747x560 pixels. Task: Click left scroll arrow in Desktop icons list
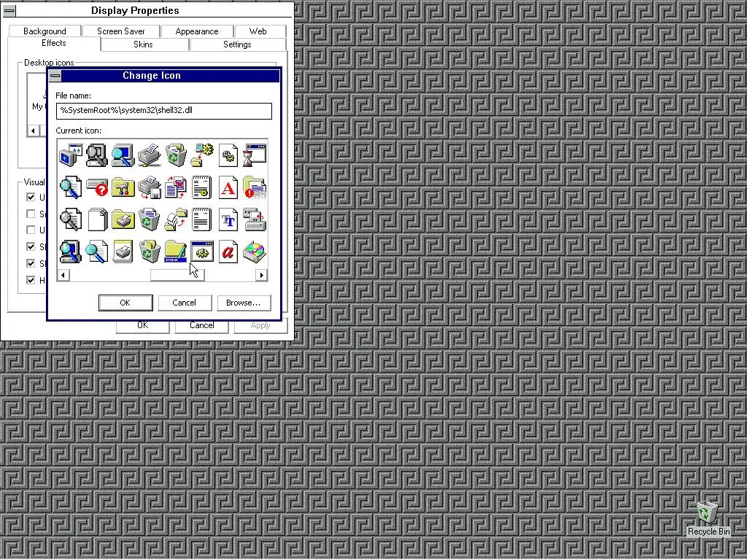33,131
